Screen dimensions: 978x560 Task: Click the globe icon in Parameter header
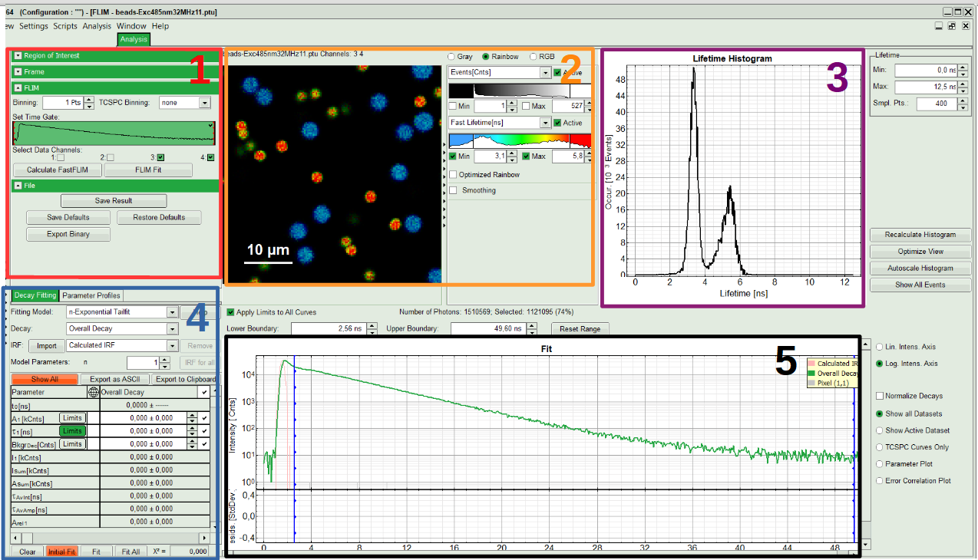(94, 392)
